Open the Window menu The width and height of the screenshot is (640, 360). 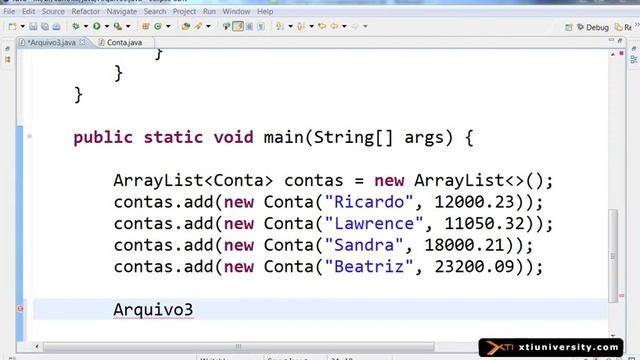coord(236,11)
